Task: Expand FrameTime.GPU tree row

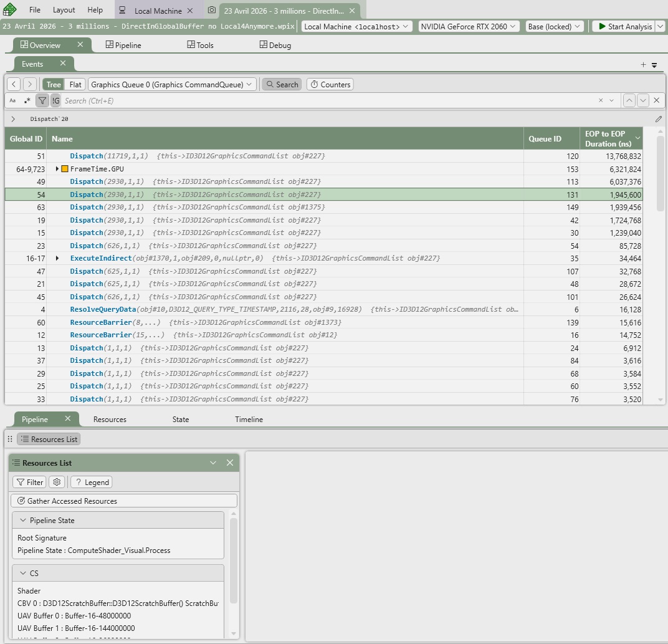Action: coord(57,169)
